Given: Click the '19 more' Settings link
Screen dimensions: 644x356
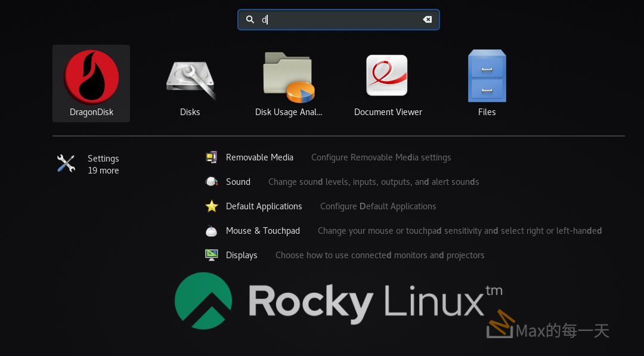Looking at the screenshot, I should pyautogui.click(x=103, y=170).
